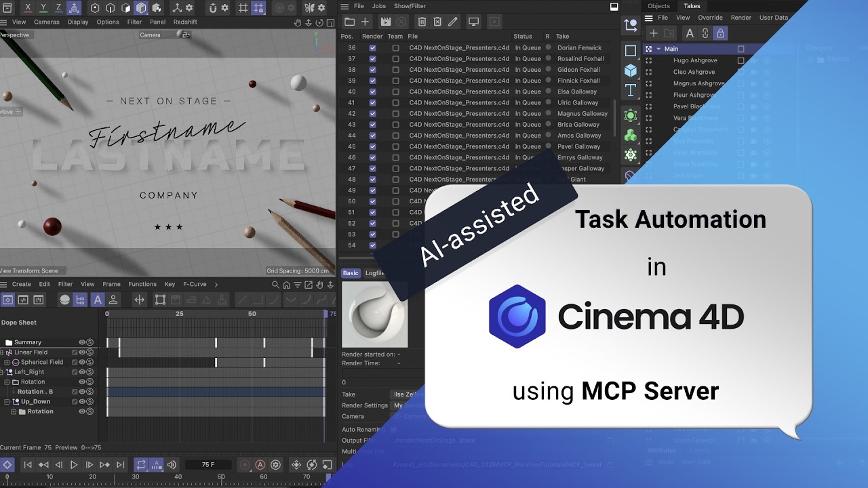The height and width of the screenshot is (488, 868).
Task: Toggle the Workplane grid icon
Action: point(243,8)
